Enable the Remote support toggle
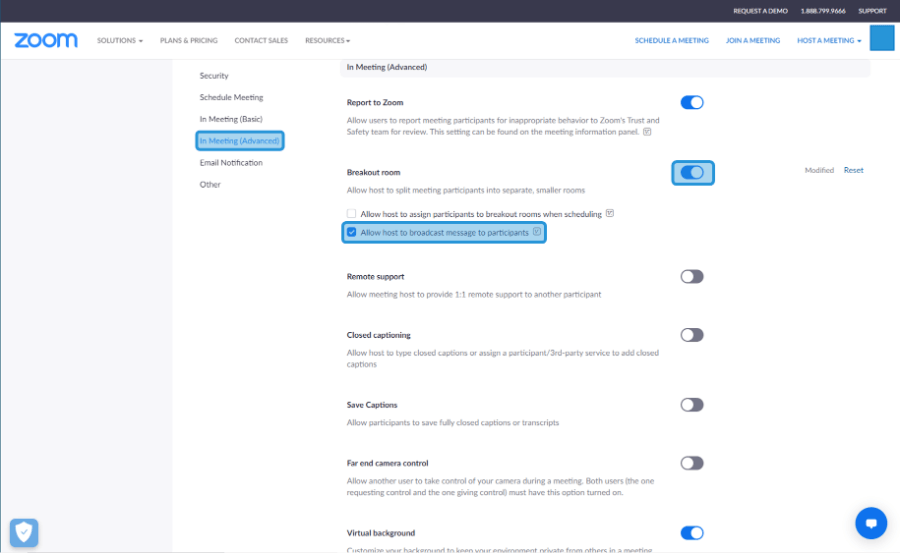Screen dimensions: 900x553 pyautogui.click(x=692, y=276)
